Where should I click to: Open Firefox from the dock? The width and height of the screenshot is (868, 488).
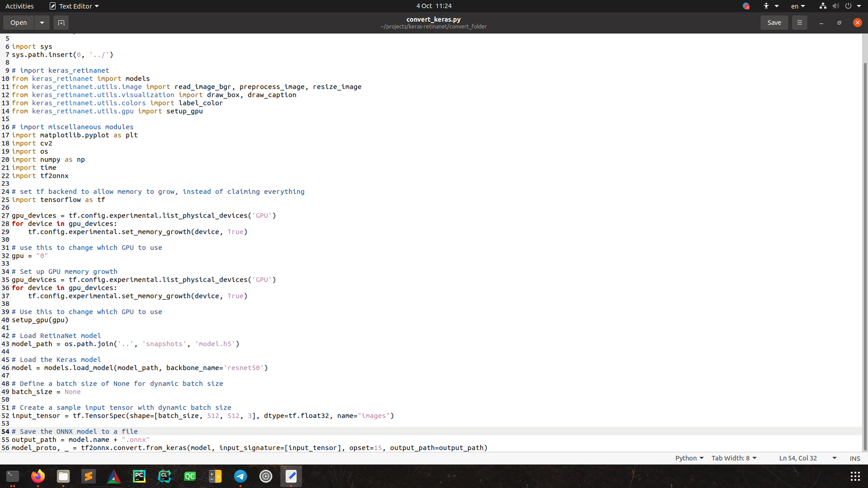tap(38, 476)
